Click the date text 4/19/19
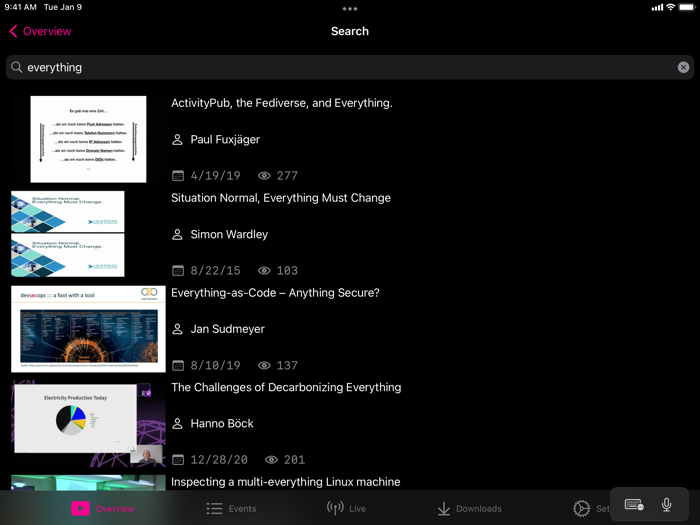This screenshot has width=700, height=525. (x=216, y=176)
